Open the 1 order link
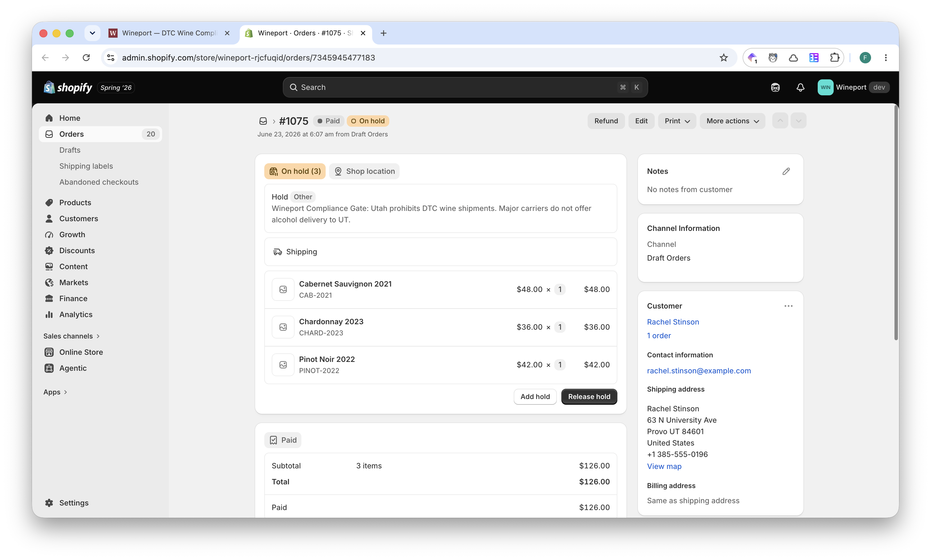This screenshot has height=560, width=931. [659, 335]
